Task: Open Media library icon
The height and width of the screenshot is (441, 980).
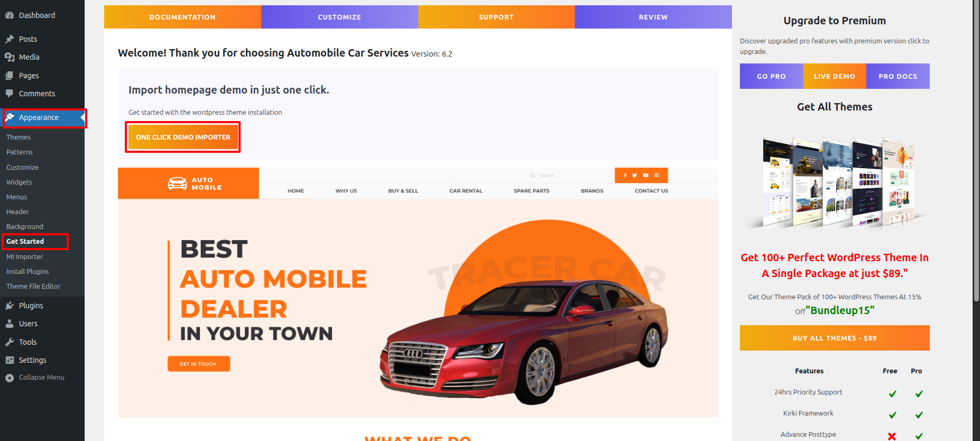Action: point(10,57)
